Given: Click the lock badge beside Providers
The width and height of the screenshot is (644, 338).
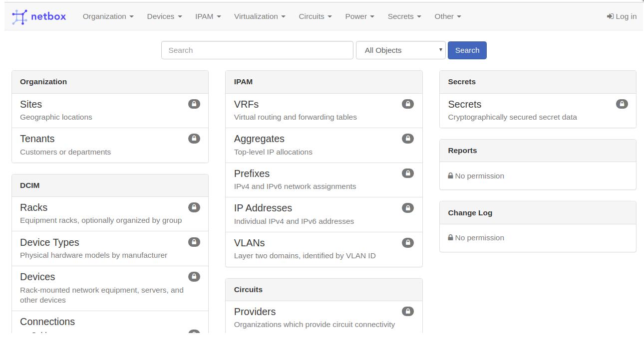Looking at the screenshot, I should click(x=408, y=311).
